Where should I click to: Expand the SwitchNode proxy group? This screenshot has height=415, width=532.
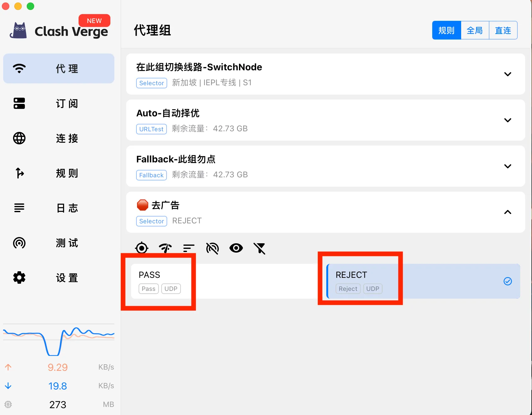(x=507, y=74)
